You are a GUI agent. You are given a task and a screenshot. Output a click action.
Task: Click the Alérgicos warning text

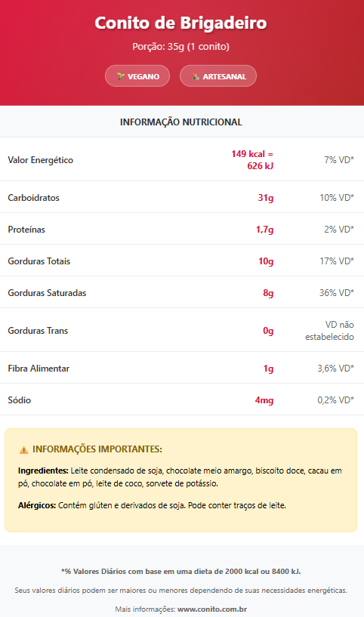tap(152, 505)
